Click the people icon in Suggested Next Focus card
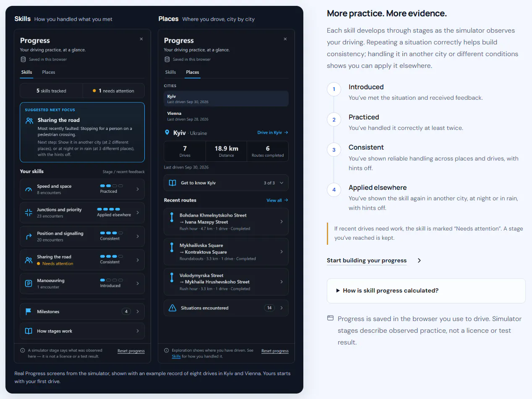532x399 pixels. pos(29,120)
